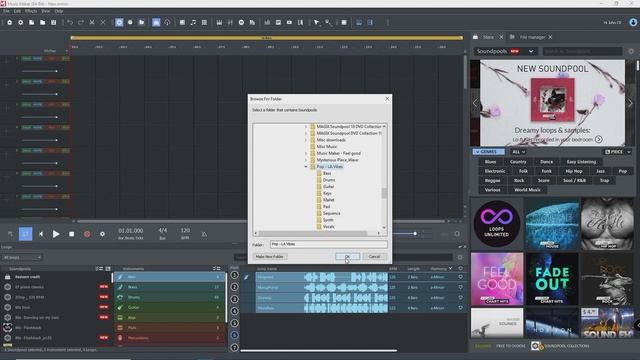Expand the Mysterious Place_Wave folder arrow

[306, 160]
